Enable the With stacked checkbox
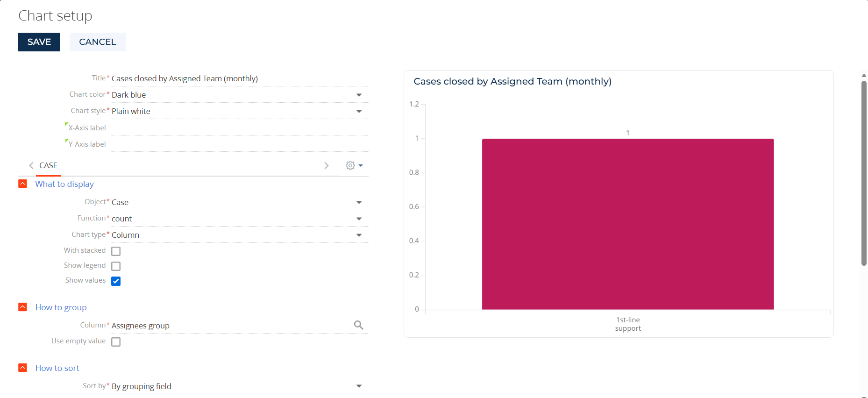 [116, 251]
